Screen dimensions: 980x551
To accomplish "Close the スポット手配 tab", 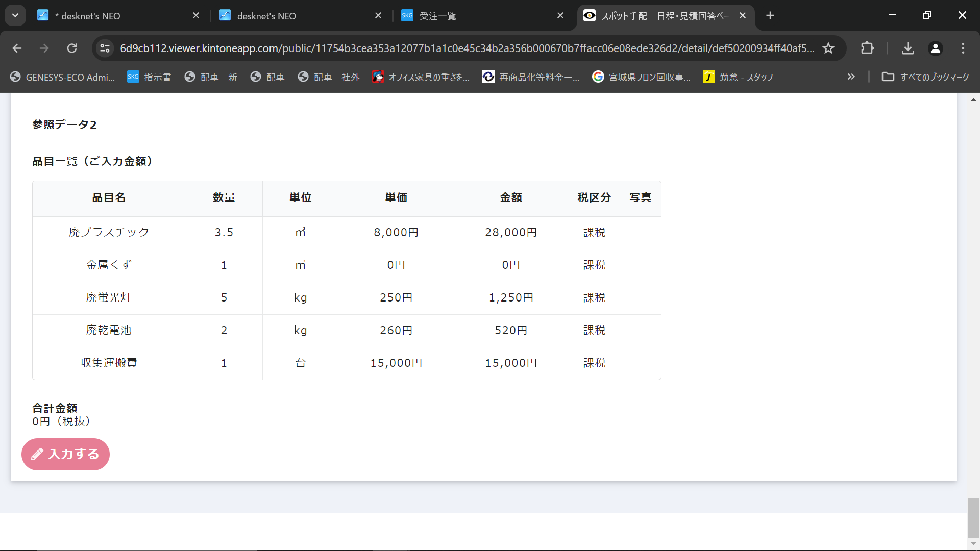I will [743, 16].
